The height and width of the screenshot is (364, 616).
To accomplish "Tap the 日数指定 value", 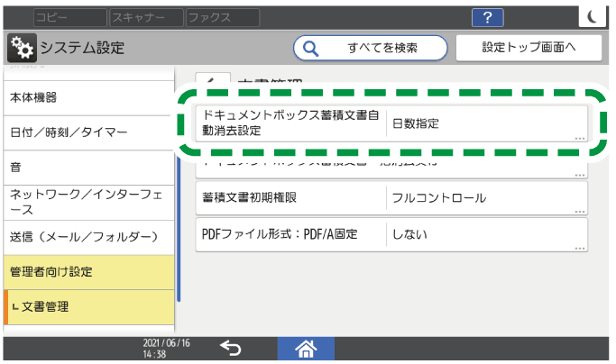I will [416, 123].
